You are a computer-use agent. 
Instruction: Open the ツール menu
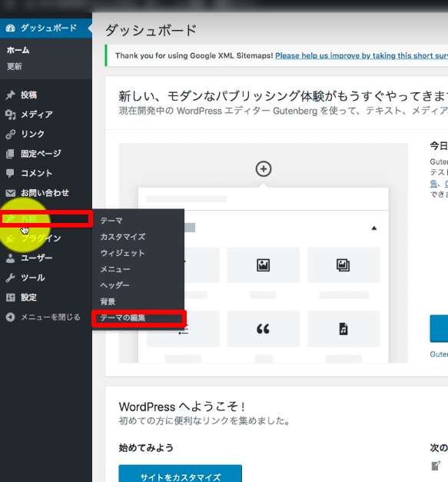point(46,278)
